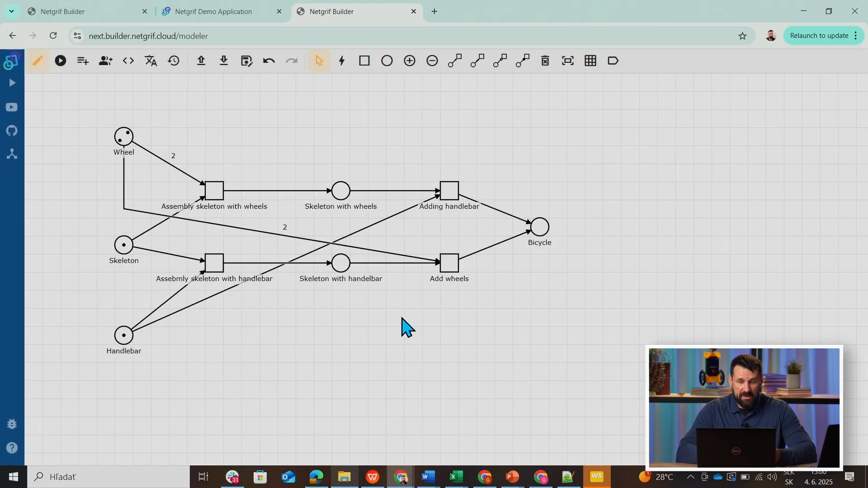The height and width of the screenshot is (488, 868).
Task: Choose the remove token tool
Action: point(432,61)
